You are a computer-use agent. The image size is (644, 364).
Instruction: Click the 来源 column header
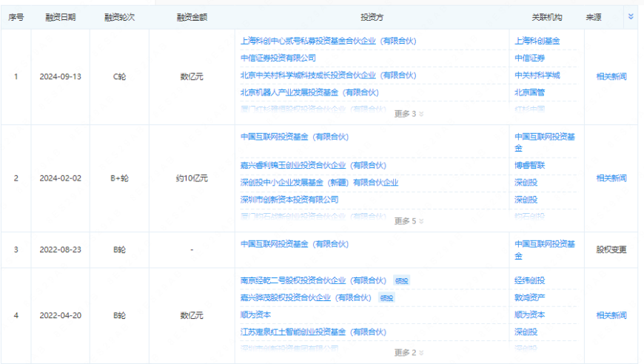[x=594, y=17]
